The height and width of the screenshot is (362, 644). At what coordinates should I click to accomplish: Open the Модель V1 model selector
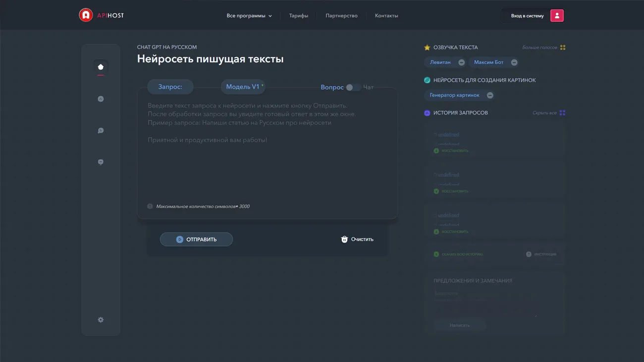(x=243, y=87)
